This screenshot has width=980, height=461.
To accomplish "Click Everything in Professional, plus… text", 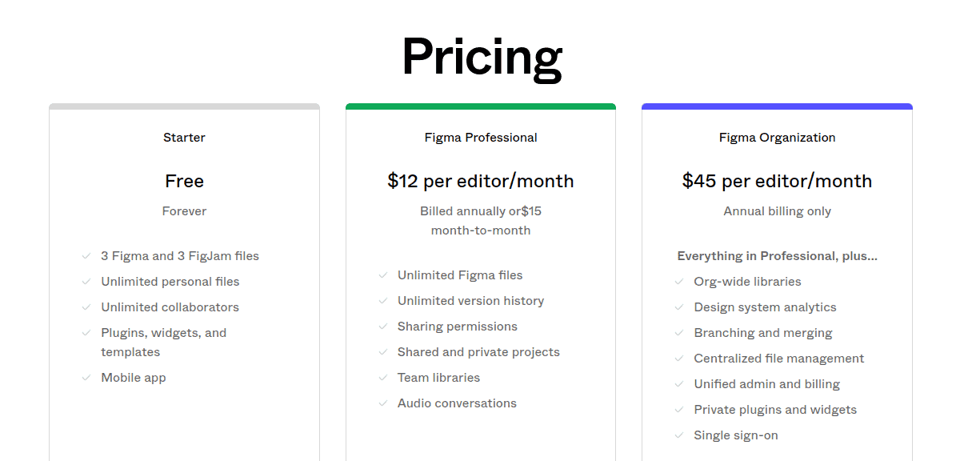I will tap(777, 256).
